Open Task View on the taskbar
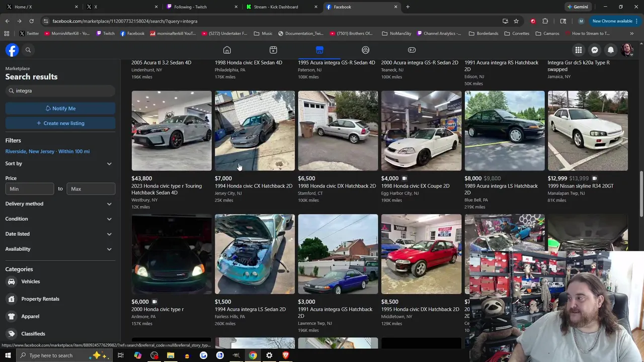Image resolution: width=644 pixels, height=362 pixels. click(x=121, y=355)
